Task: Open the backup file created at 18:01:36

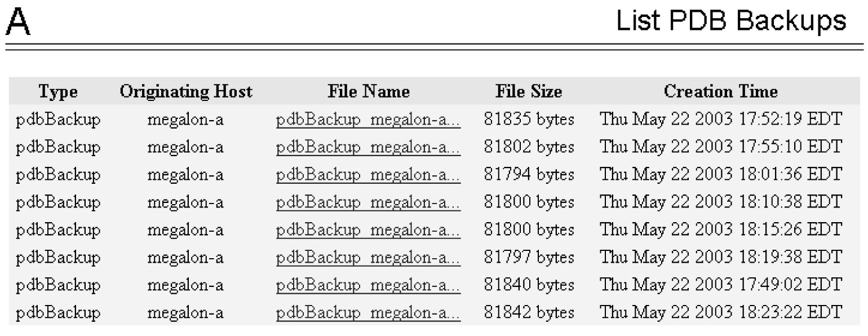Action: (368, 175)
